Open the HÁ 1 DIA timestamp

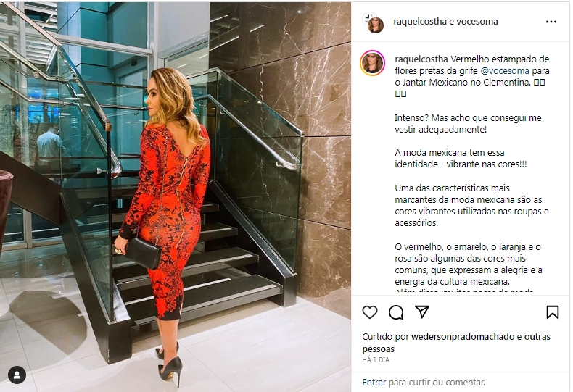tap(376, 360)
